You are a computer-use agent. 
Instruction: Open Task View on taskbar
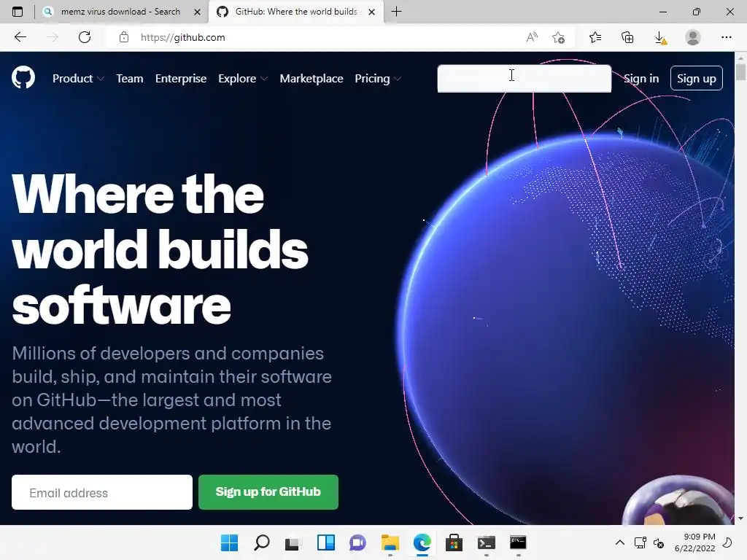click(293, 542)
